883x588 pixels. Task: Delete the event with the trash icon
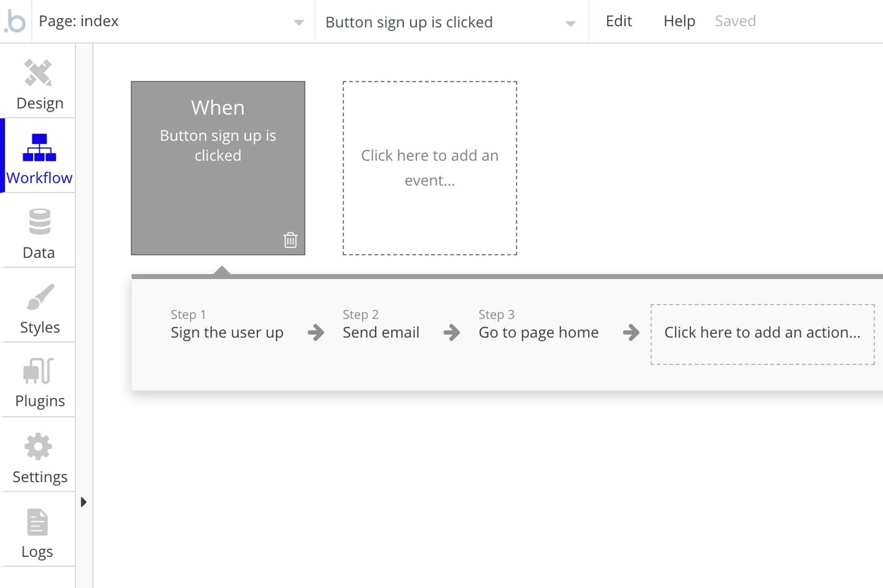point(290,240)
